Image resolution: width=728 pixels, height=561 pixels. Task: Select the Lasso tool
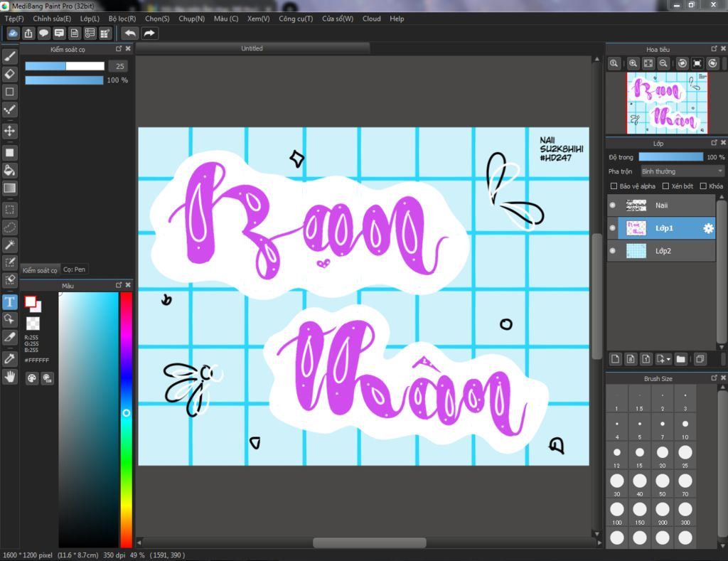tap(10, 228)
